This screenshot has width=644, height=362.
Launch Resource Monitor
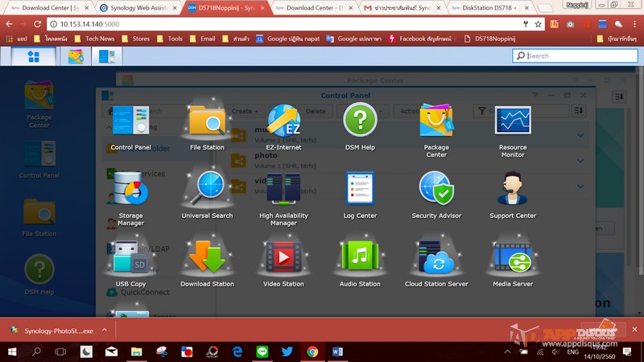coord(513,131)
